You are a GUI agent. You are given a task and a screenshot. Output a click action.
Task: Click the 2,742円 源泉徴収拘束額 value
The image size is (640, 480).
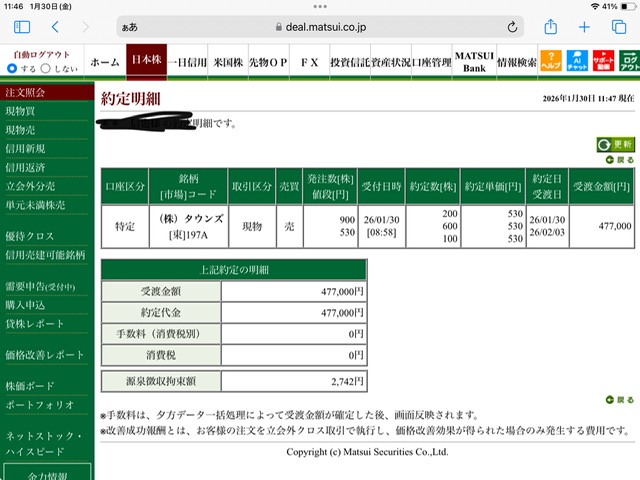pos(347,381)
